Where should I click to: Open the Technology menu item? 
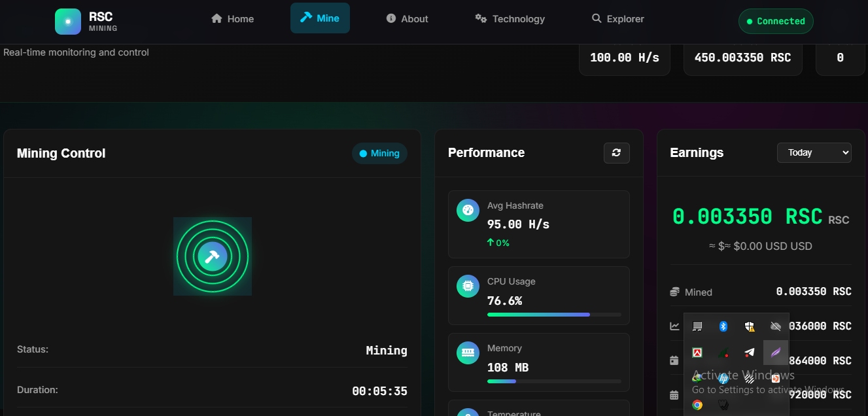point(510,19)
